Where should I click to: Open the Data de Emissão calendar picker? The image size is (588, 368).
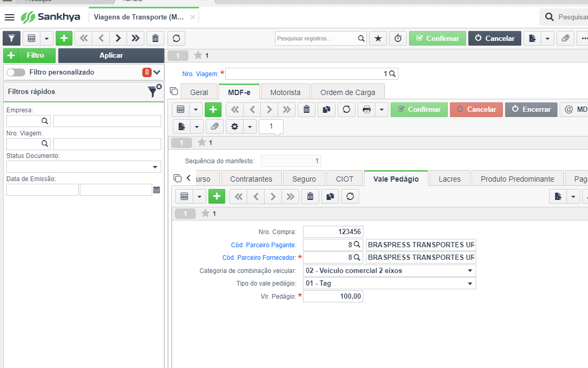(x=156, y=190)
